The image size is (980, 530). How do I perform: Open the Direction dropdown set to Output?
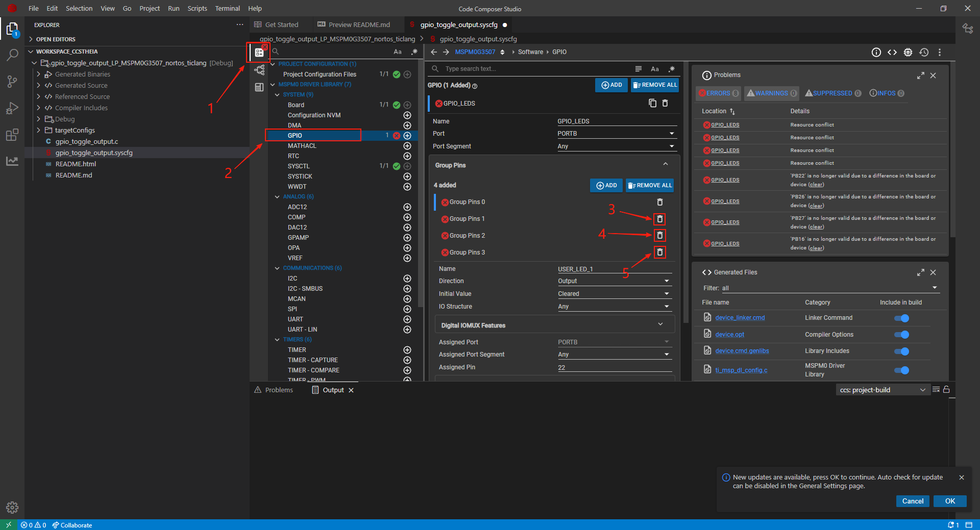tap(615, 281)
